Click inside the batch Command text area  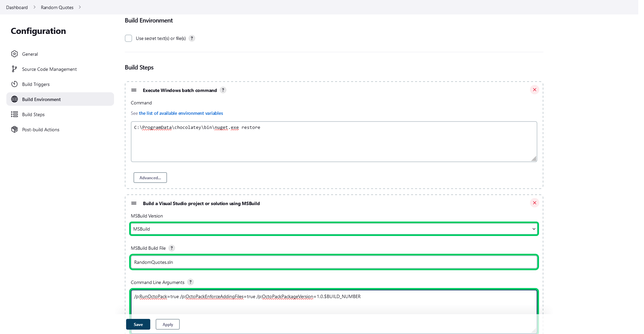(x=334, y=142)
